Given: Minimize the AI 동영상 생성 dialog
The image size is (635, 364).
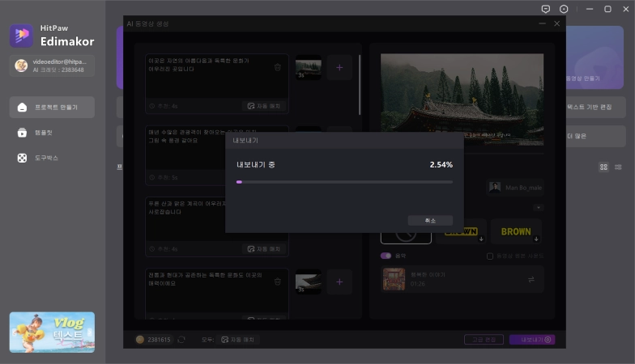Looking at the screenshot, I should tap(542, 23).
